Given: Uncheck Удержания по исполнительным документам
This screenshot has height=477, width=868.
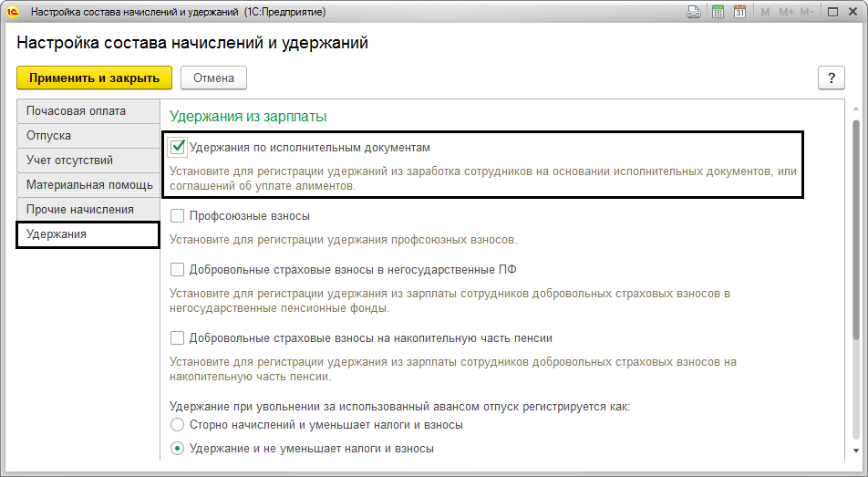Looking at the screenshot, I should 178,147.
